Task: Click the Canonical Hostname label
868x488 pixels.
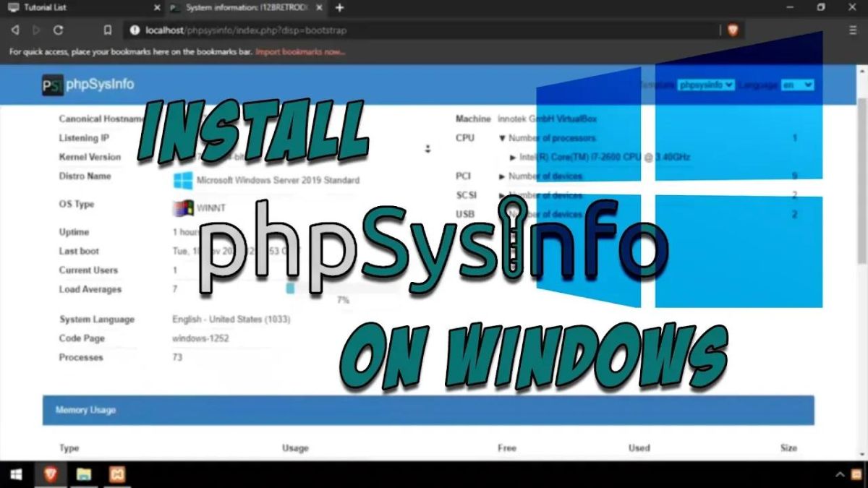Action: (x=101, y=119)
